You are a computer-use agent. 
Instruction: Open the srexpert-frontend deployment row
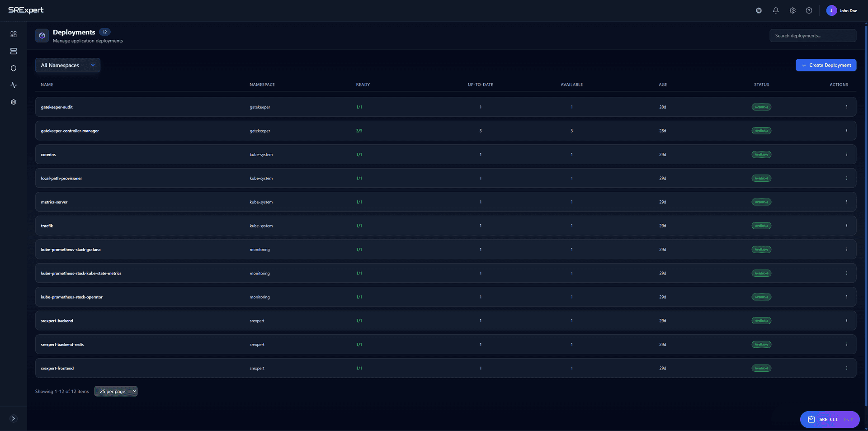[57, 368]
